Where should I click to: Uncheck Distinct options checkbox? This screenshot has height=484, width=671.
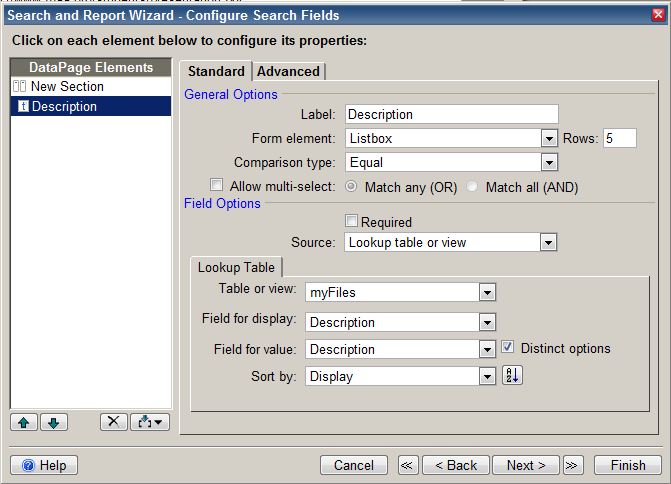[x=508, y=347]
